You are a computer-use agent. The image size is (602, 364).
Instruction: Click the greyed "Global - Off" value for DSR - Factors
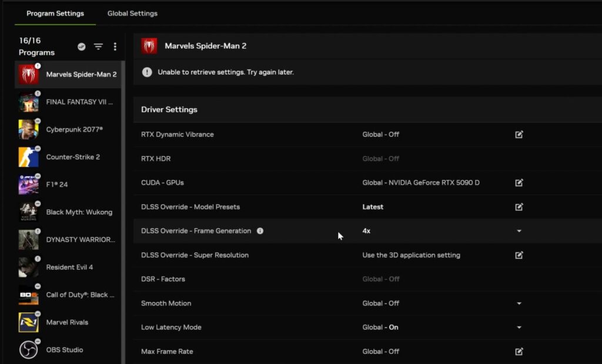pos(381,279)
